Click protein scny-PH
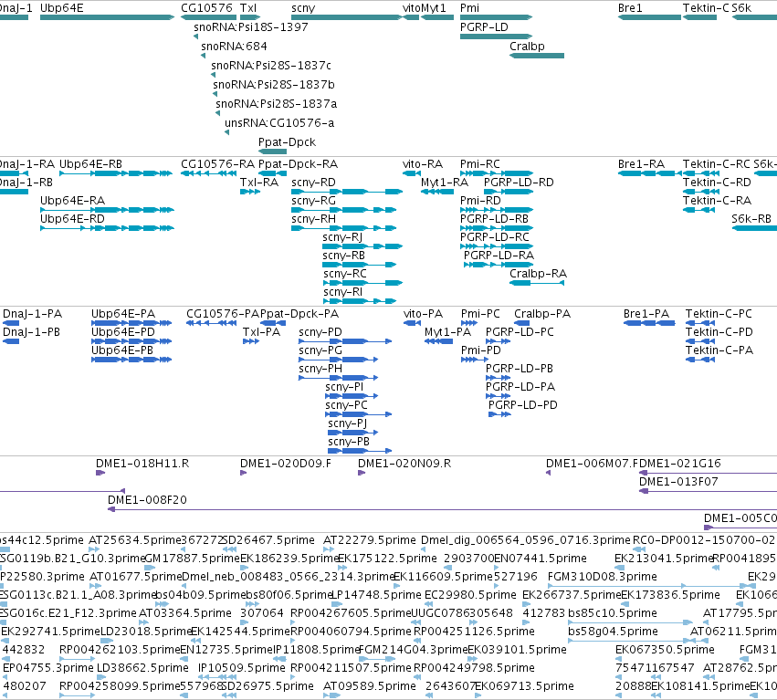 click(x=339, y=378)
